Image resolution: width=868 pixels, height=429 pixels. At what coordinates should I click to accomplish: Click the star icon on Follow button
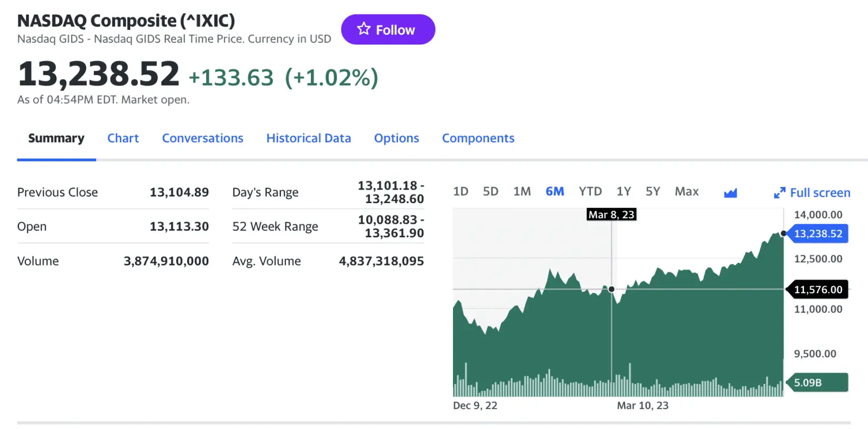click(x=363, y=29)
